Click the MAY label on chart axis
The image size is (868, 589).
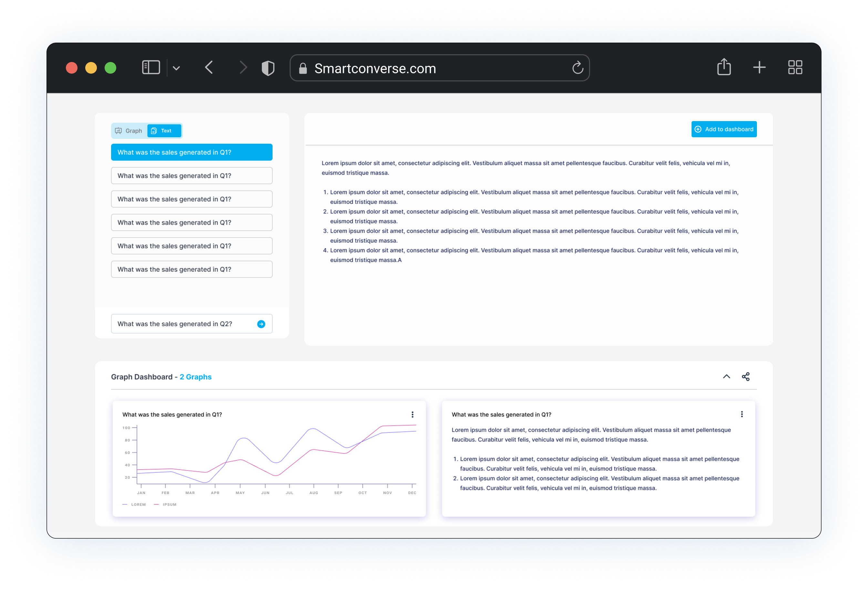point(240,493)
